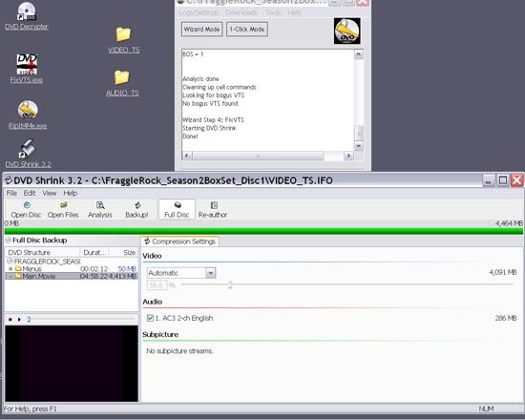This screenshot has height=420, width=525.
Task: Click the RipIt4Me log scroll right arrow
Action: [x=348, y=156]
